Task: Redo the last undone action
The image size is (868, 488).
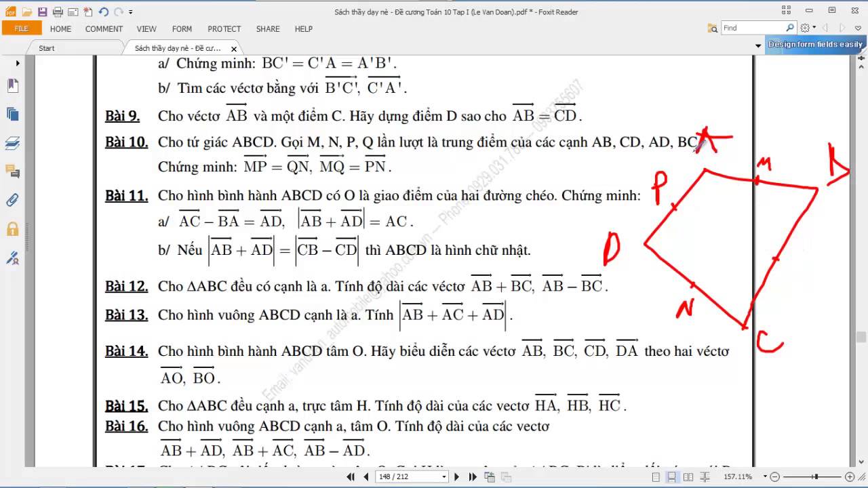Action: tap(119, 12)
